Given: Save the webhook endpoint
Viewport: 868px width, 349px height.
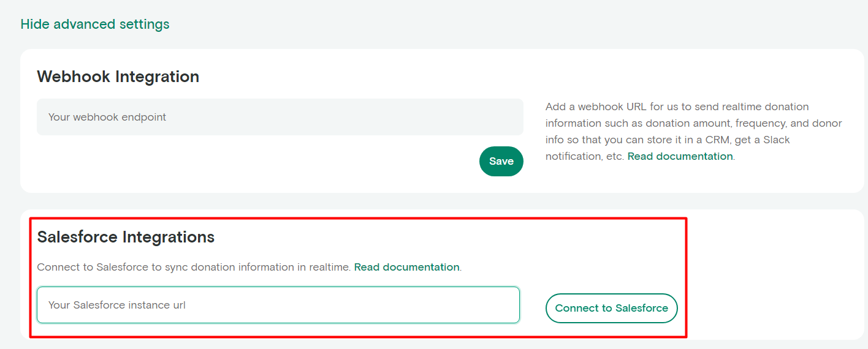Looking at the screenshot, I should point(501,162).
